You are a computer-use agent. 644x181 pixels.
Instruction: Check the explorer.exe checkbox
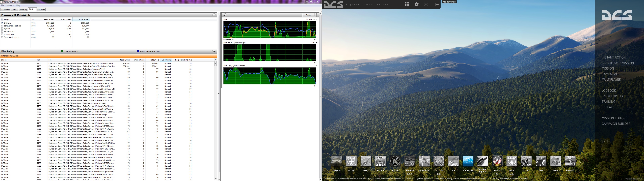(x=2, y=32)
